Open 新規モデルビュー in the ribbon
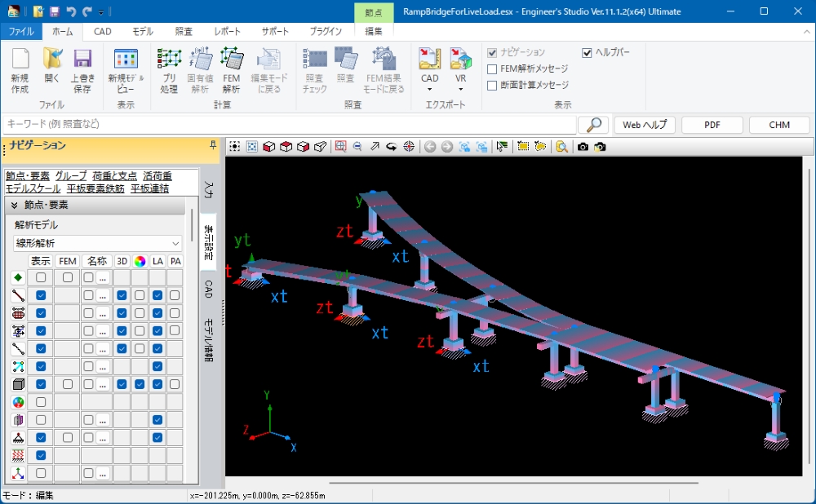The height and width of the screenshot is (504, 816). coord(126,70)
